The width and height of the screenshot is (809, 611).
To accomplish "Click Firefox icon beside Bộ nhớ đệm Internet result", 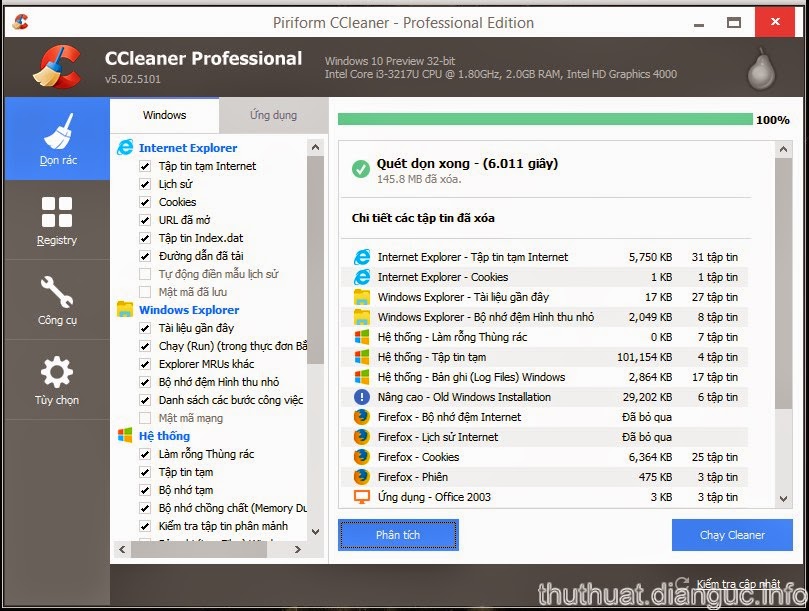I will click(x=362, y=416).
